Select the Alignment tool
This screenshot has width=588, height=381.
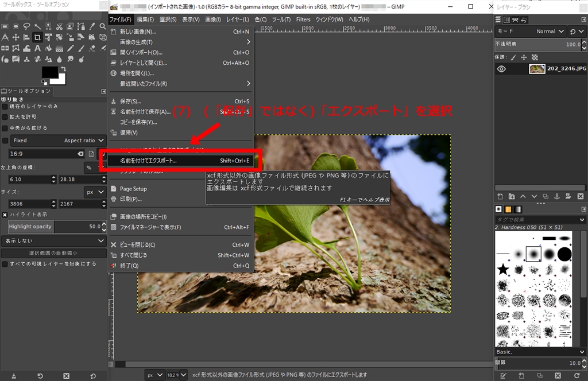[26, 37]
